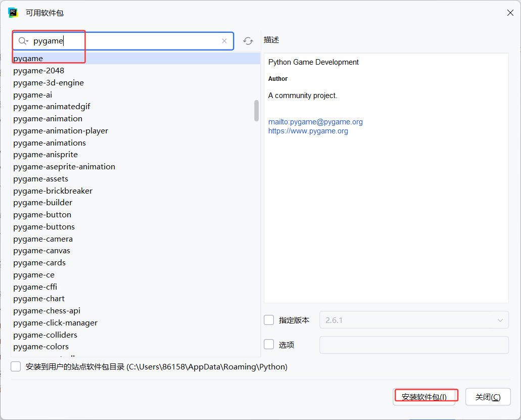Screen dimensions: 521x420
Task: Click inside the pygame search field
Action: point(123,41)
